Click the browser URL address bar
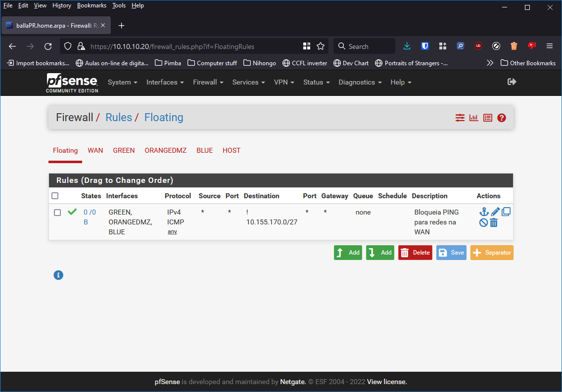The height and width of the screenshot is (392, 562). point(193,46)
